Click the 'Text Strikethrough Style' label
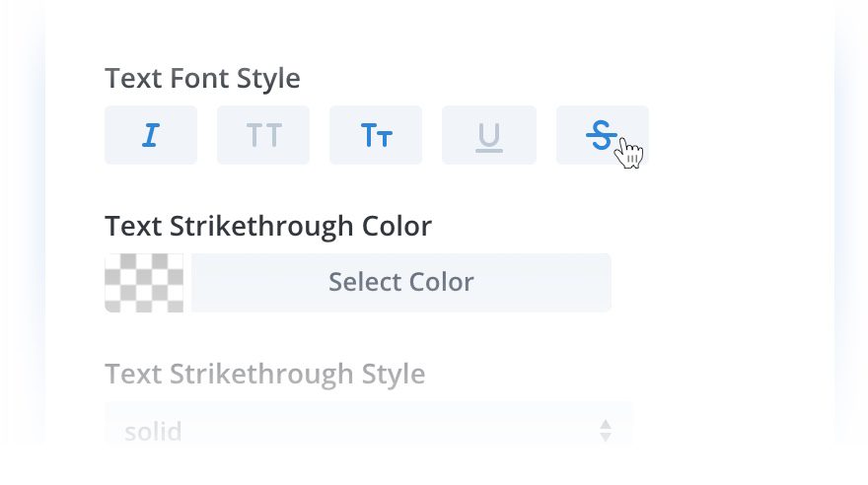The image size is (868, 485). coord(265,375)
